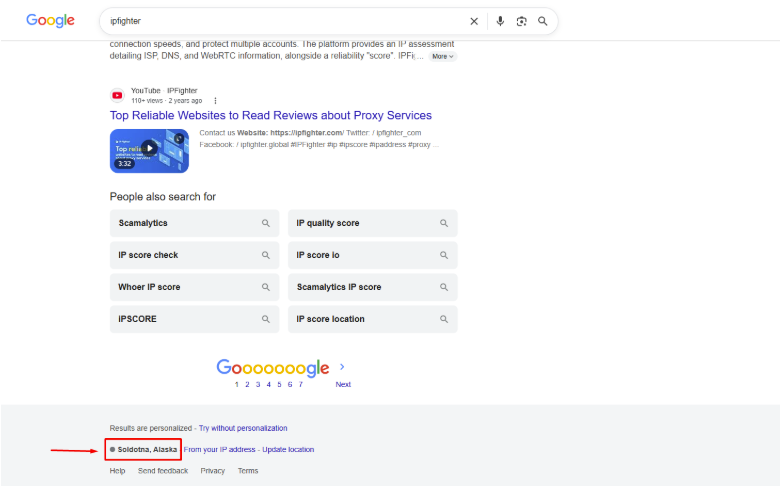The width and height of the screenshot is (780, 486).
Task: Click the search icon in IP score io chip
Action: (x=444, y=255)
